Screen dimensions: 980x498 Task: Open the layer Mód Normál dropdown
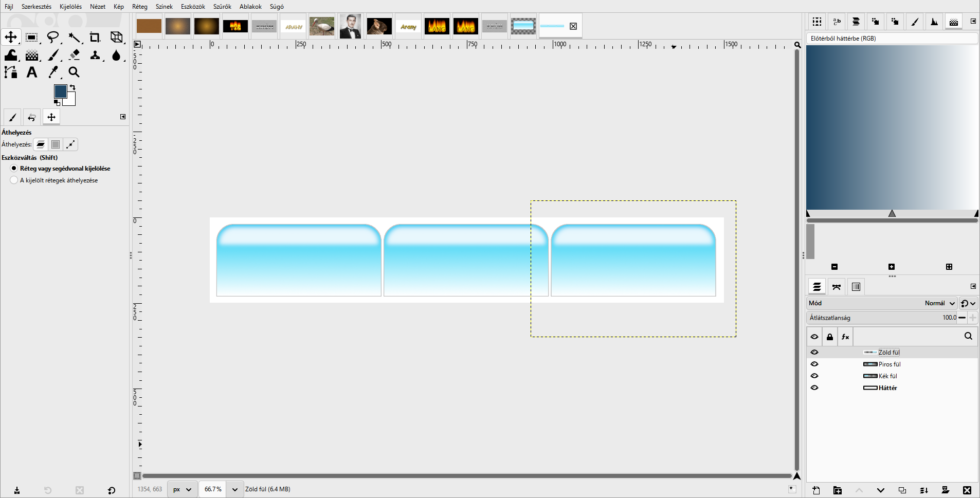882,303
